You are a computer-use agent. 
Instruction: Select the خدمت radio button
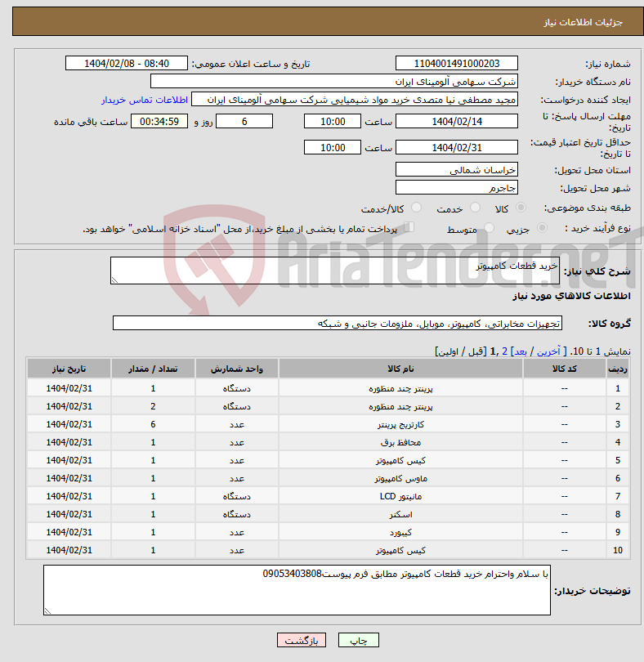(x=475, y=208)
